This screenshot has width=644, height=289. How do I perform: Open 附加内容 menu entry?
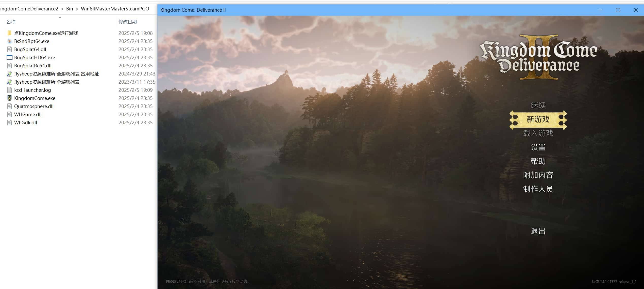538,175
